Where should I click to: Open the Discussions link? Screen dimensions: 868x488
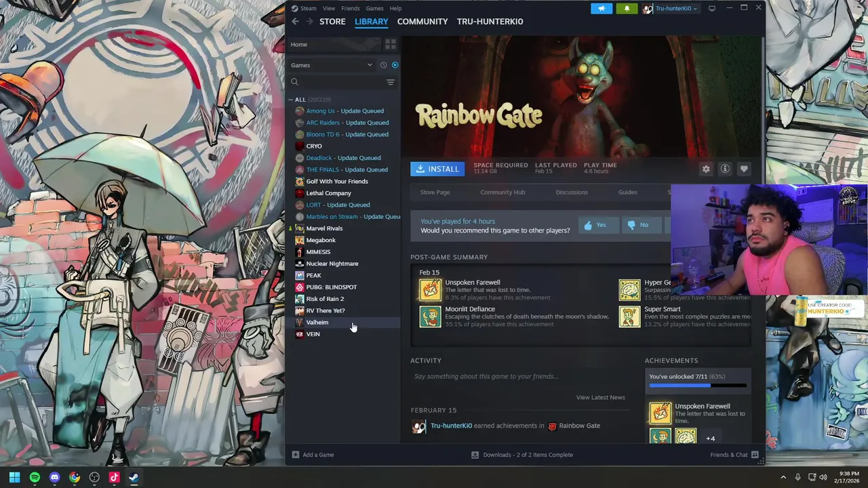point(572,192)
